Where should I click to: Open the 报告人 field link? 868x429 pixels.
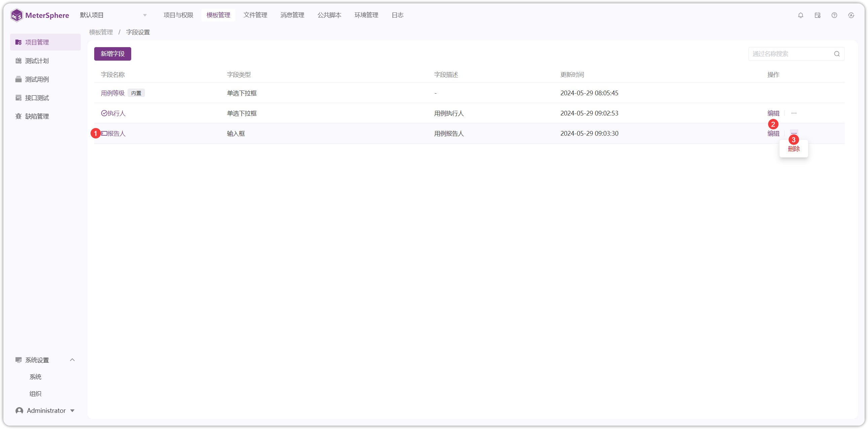(116, 134)
